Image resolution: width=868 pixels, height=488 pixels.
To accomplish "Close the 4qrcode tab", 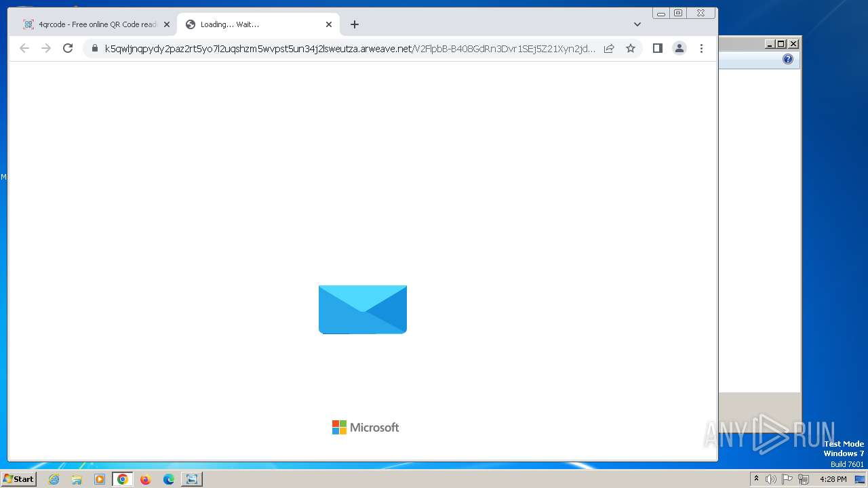I will pos(167,24).
